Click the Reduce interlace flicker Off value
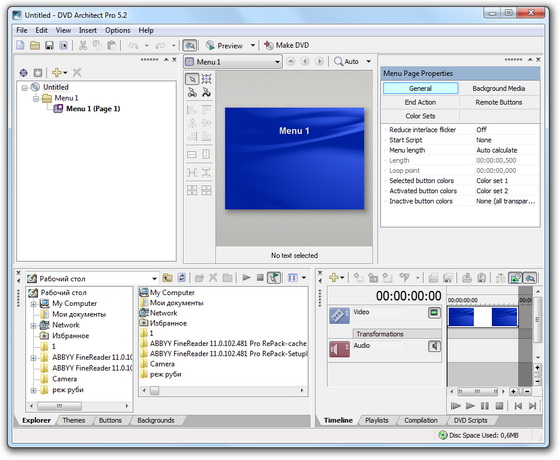Screen dimensions: 560x460 click(481, 130)
